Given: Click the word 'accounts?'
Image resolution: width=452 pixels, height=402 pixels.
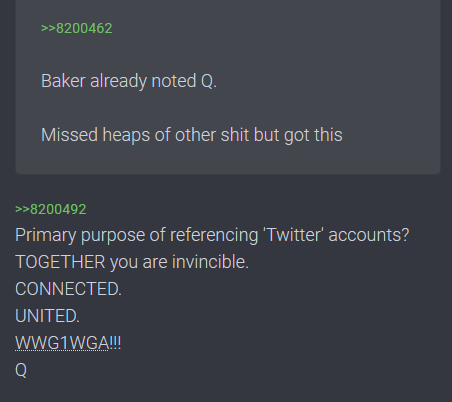Looking at the screenshot, I should [x=369, y=235].
